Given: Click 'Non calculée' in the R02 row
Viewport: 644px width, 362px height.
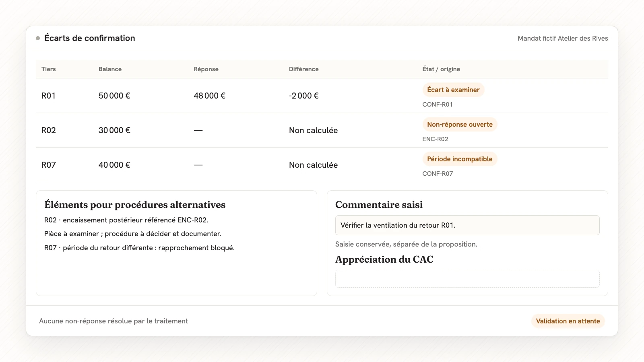Looking at the screenshot, I should (313, 130).
